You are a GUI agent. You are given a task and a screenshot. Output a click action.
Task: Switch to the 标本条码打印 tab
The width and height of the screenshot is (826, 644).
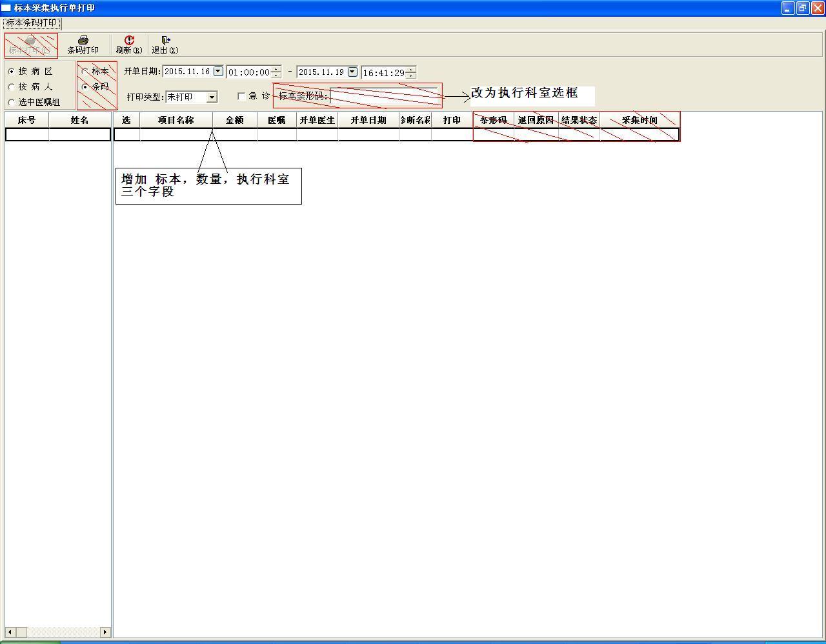coord(32,23)
